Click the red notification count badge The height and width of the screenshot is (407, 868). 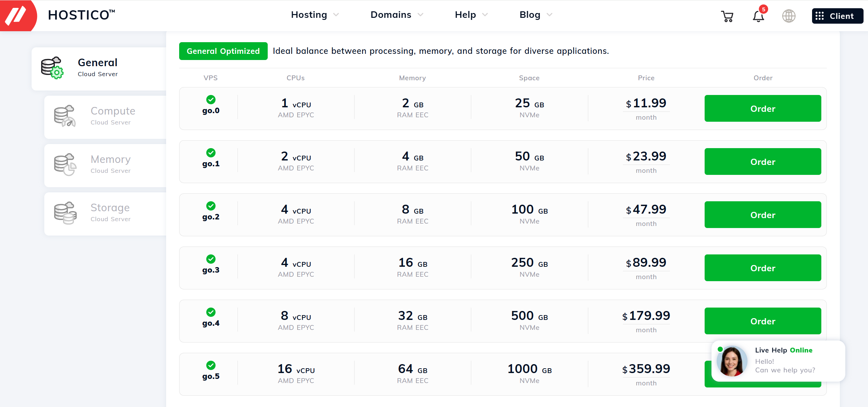pos(763,9)
